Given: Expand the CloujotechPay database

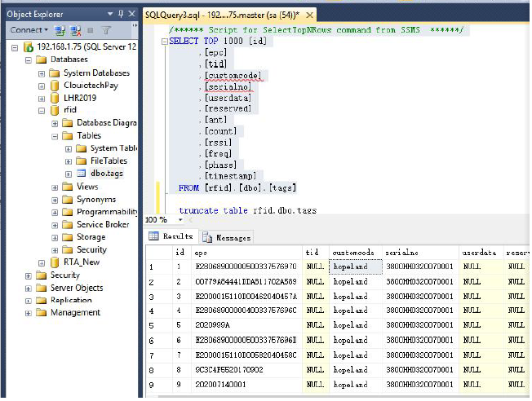Looking at the screenshot, I should [x=42, y=86].
